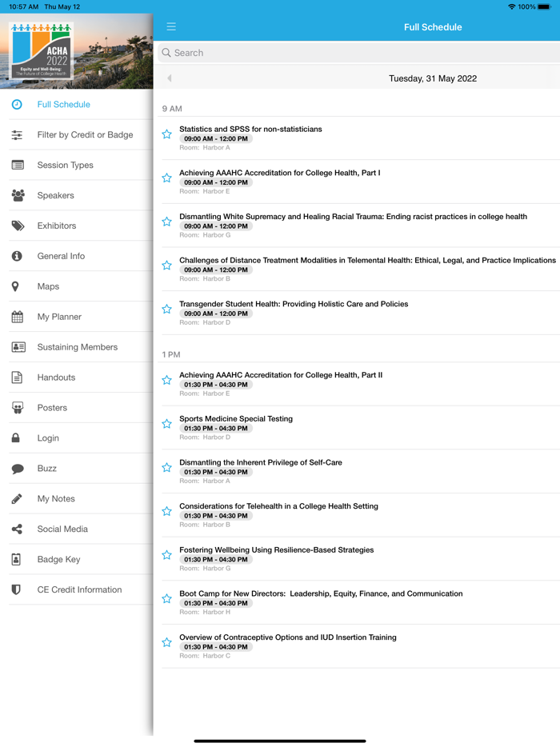Click 'Room: Harbor C' text

(x=205, y=656)
